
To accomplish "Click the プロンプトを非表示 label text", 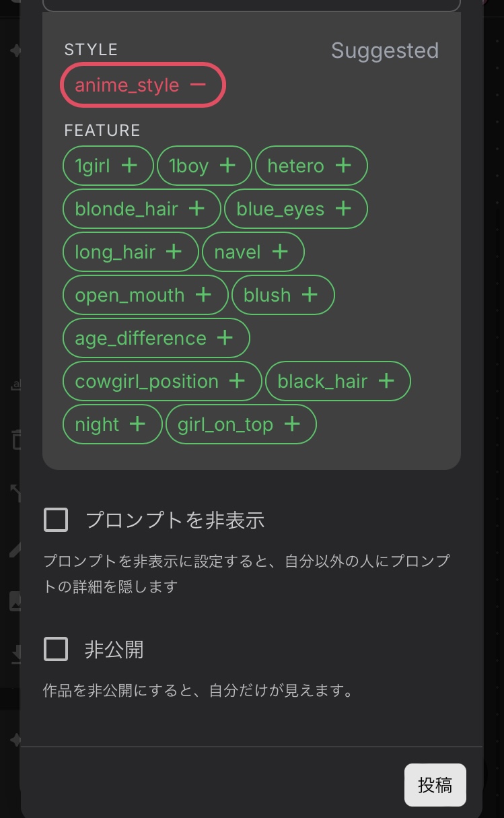I will point(175,520).
